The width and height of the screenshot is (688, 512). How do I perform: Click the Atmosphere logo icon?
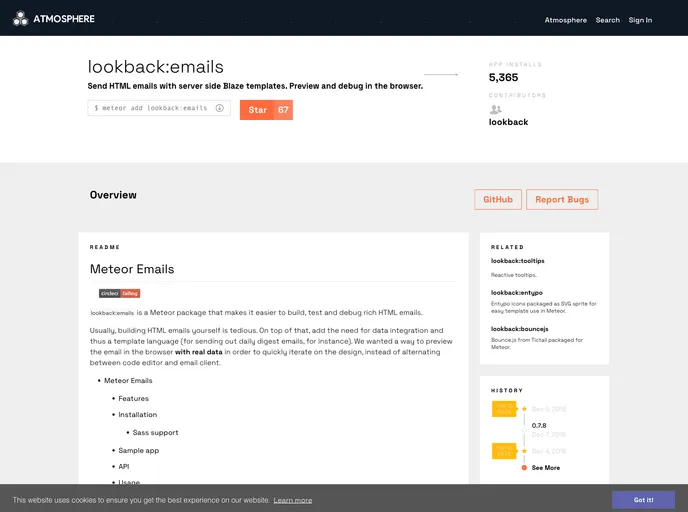pyautogui.click(x=20, y=18)
